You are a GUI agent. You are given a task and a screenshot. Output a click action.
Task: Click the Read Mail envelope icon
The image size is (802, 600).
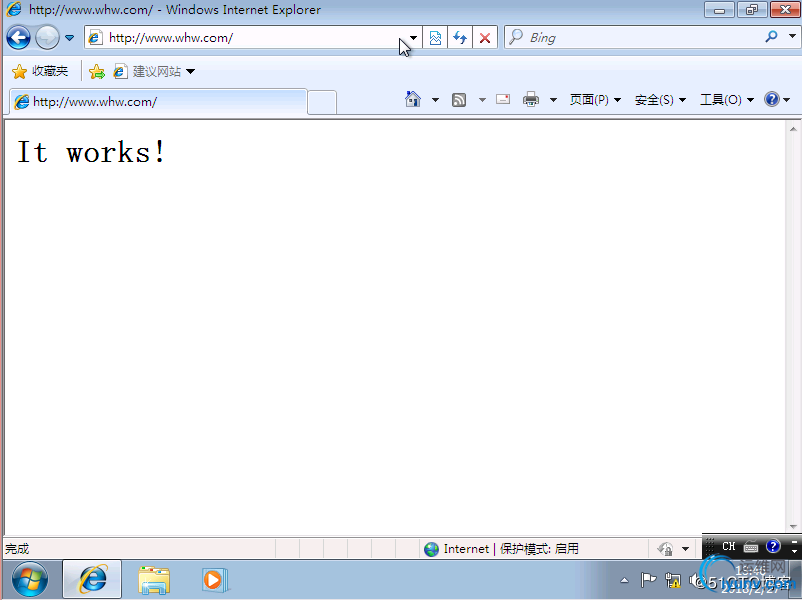click(x=503, y=99)
